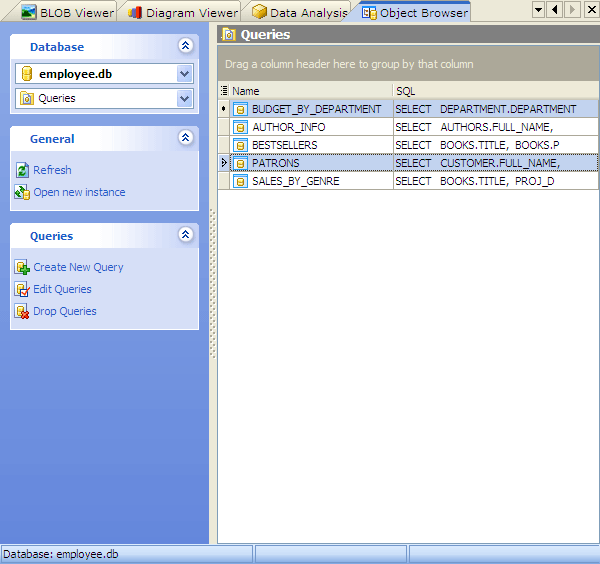Click the Create New Query link

(x=78, y=267)
